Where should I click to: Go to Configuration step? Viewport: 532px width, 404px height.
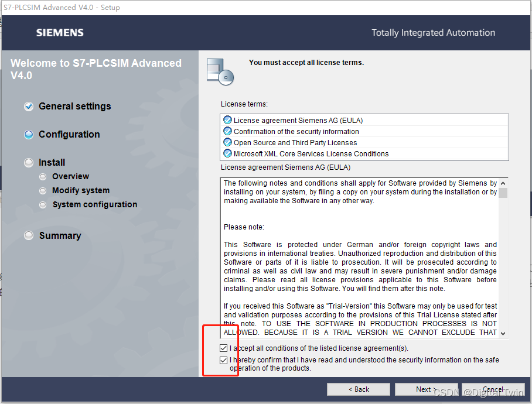[x=69, y=135]
